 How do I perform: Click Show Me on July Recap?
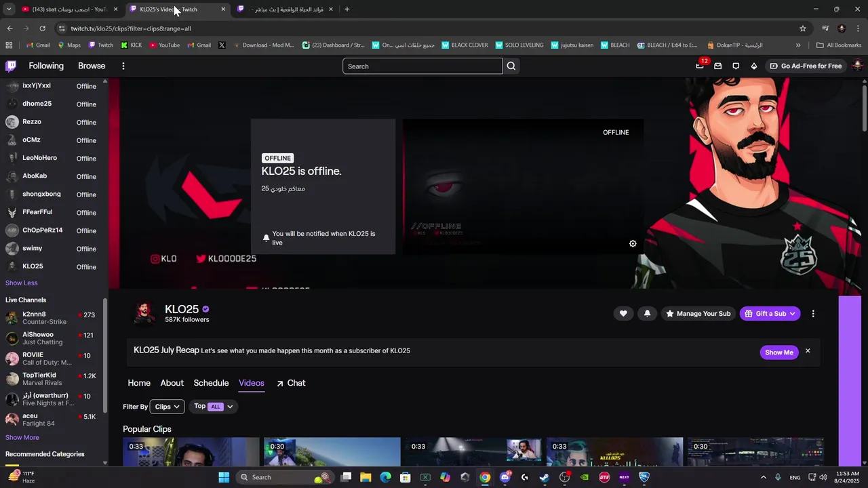coord(778,352)
